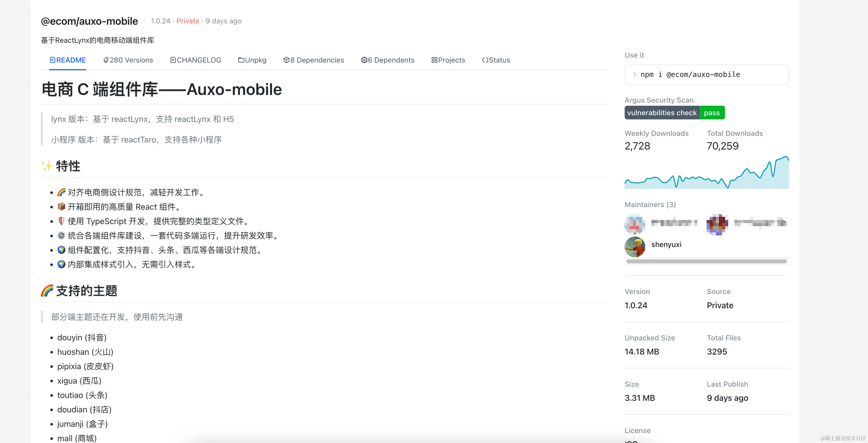Expand the npm install command chevron
The width and height of the screenshot is (868, 443).
pos(635,74)
